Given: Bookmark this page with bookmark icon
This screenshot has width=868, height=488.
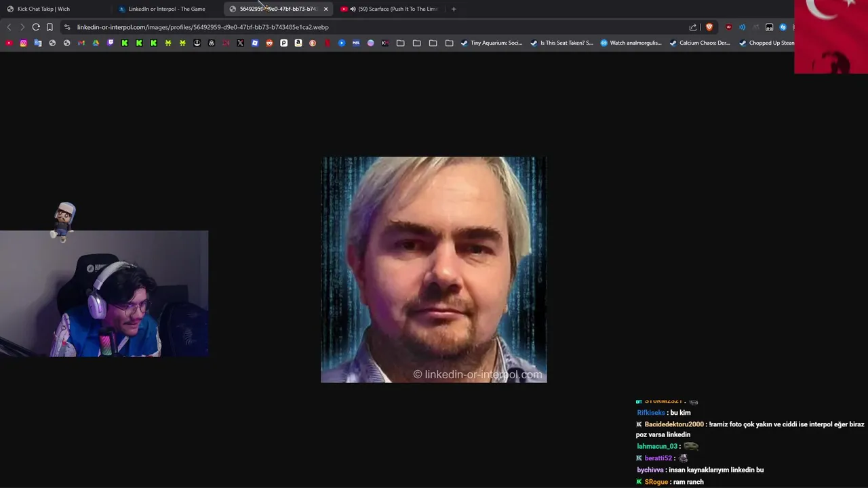Looking at the screenshot, I should (x=50, y=27).
